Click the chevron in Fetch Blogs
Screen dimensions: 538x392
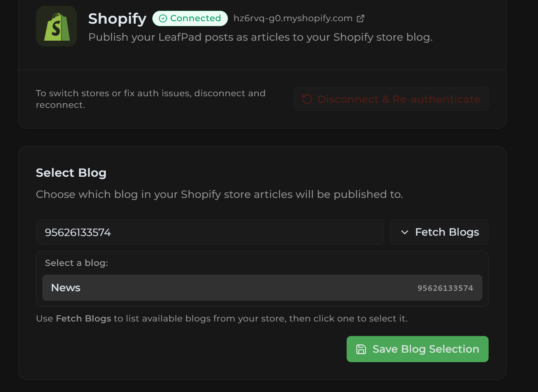(x=405, y=232)
